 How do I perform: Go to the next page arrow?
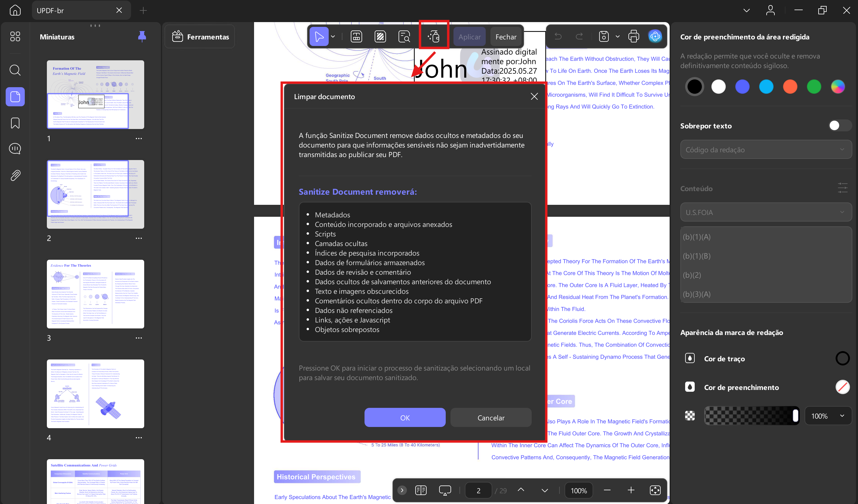tap(545, 490)
